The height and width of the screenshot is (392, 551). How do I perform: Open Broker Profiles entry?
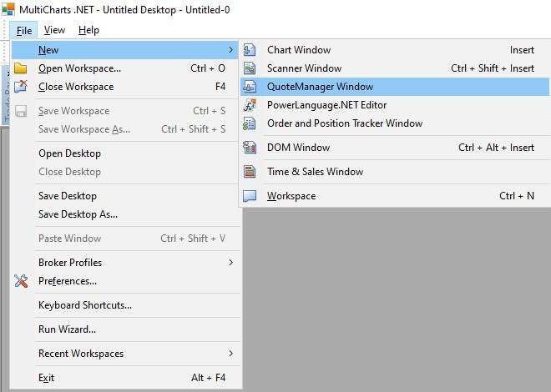(x=124, y=263)
